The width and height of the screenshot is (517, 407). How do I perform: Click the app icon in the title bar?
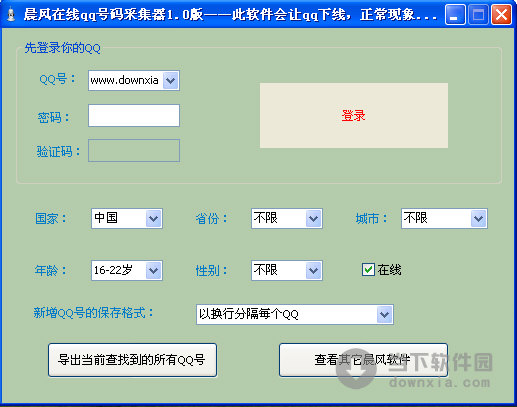tap(11, 15)
